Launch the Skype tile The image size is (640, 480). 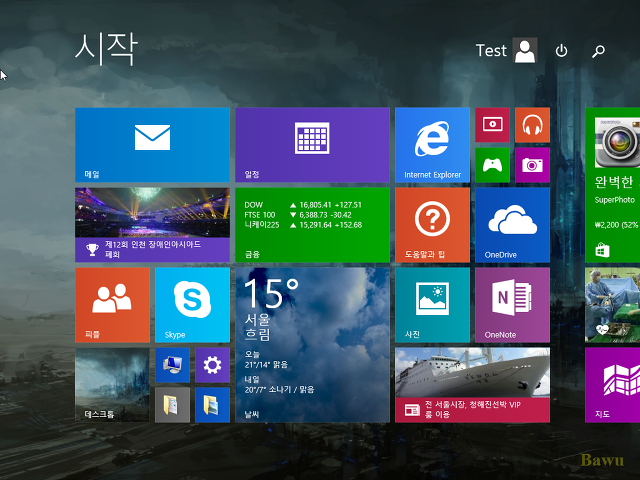coord(192,305)
